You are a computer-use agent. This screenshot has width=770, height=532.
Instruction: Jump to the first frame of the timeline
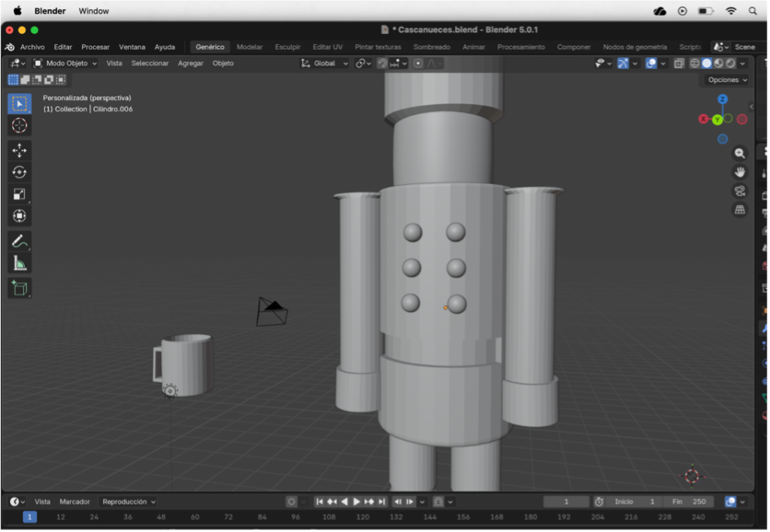(x=319, y=501)
